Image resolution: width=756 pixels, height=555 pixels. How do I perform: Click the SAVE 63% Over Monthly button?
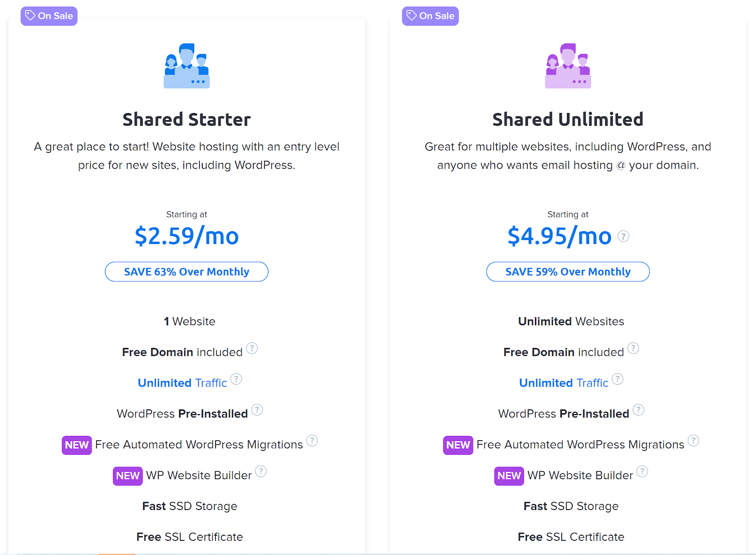coord(187,272)
